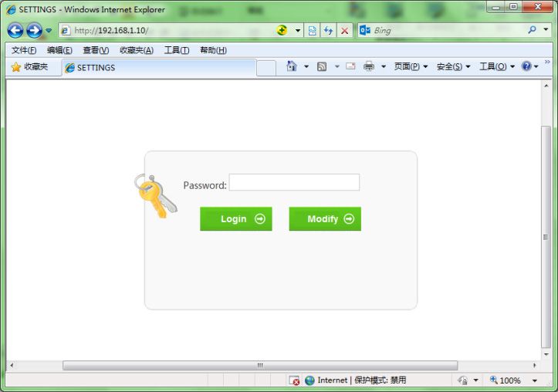Viewport: 558px width, 392px height.
Task: Click the RSS feeds icon
Action: [x=322, y=66]
